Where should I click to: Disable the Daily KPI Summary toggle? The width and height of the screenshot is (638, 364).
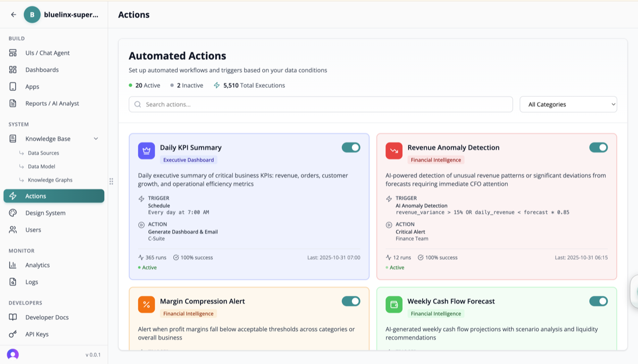pos(351,148)
